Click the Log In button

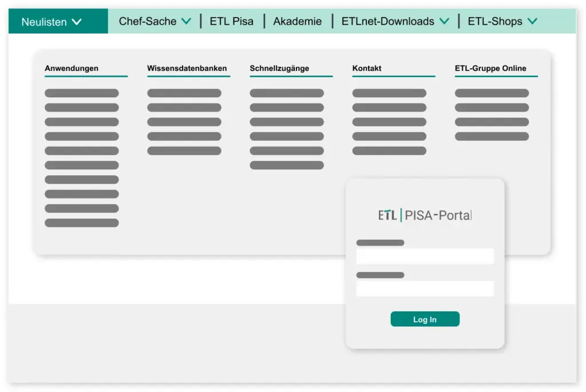(x=425, y=319)
